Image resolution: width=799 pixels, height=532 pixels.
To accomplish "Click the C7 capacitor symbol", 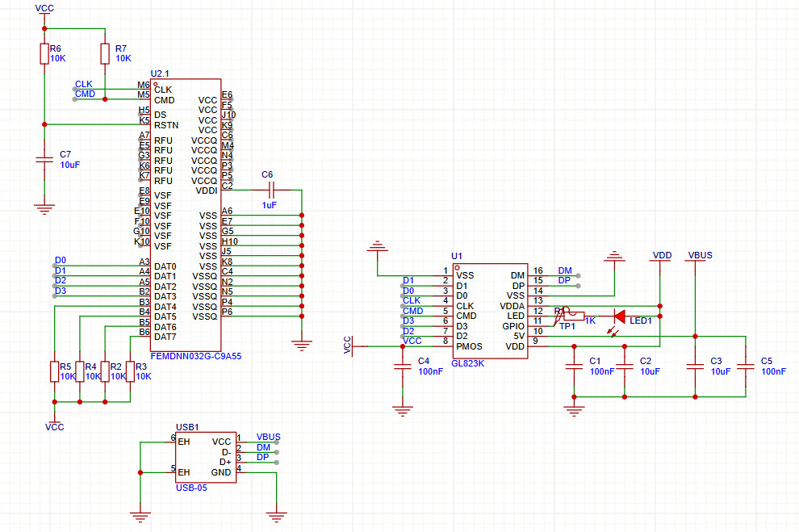I will (44, 160).
